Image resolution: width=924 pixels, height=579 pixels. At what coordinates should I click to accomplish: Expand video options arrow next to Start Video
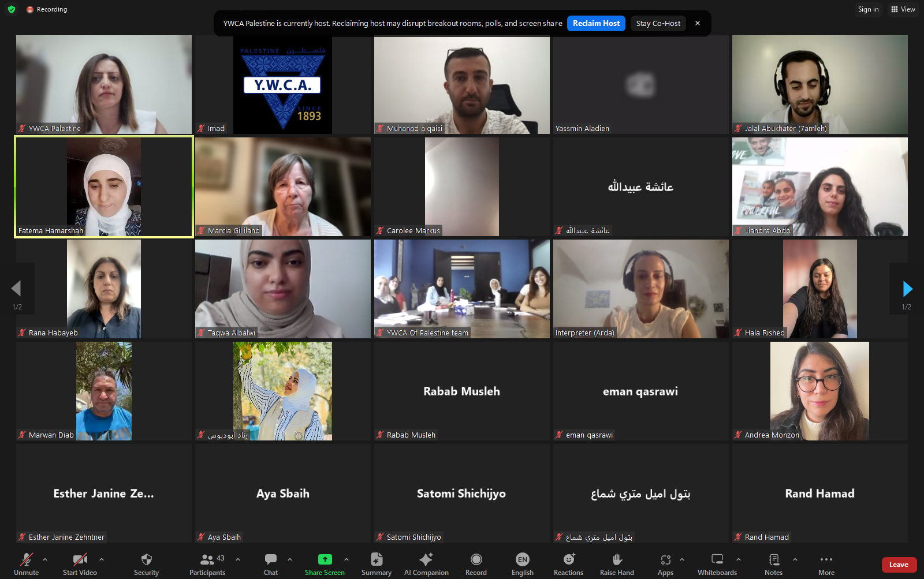(102, 559)
